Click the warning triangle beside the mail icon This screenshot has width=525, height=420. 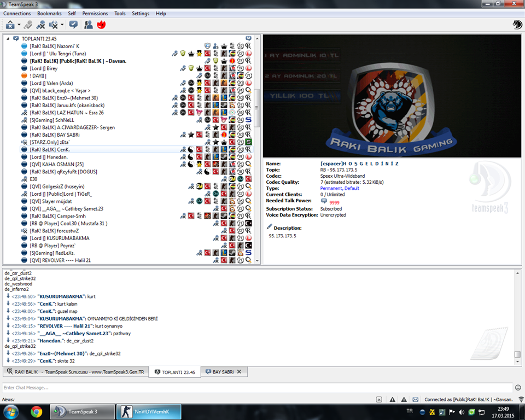click(x=404, y=400)
